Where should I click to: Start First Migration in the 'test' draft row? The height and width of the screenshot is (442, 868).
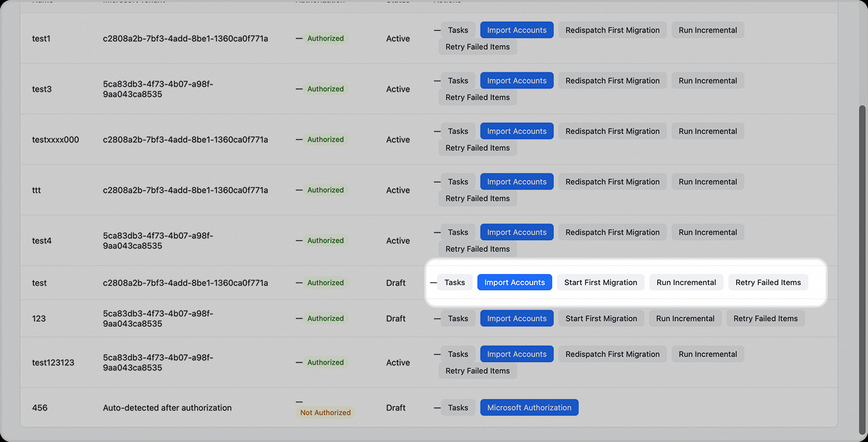(x=600, y=282)
